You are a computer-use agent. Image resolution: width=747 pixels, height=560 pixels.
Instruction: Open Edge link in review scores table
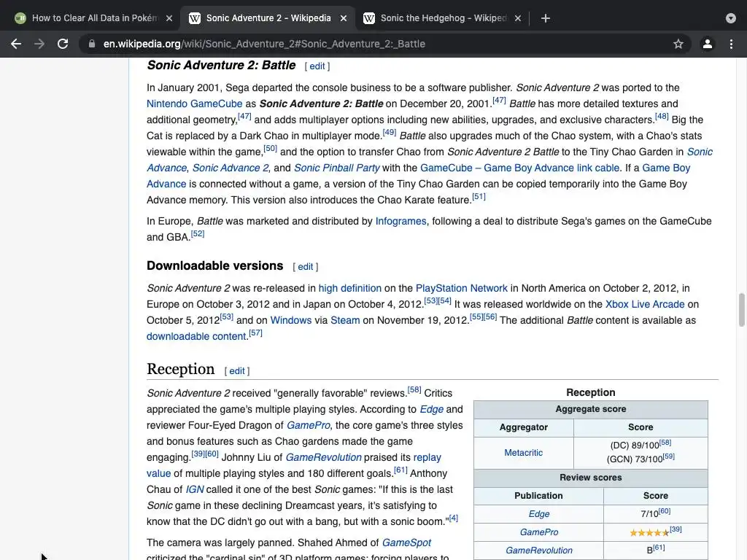click(x=539, y=514)
